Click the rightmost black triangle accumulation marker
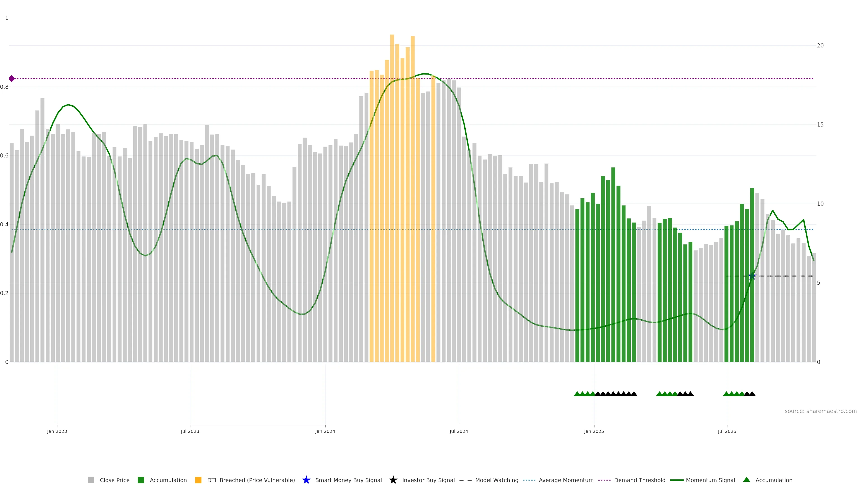868x488 pixels. click(752, 394)
